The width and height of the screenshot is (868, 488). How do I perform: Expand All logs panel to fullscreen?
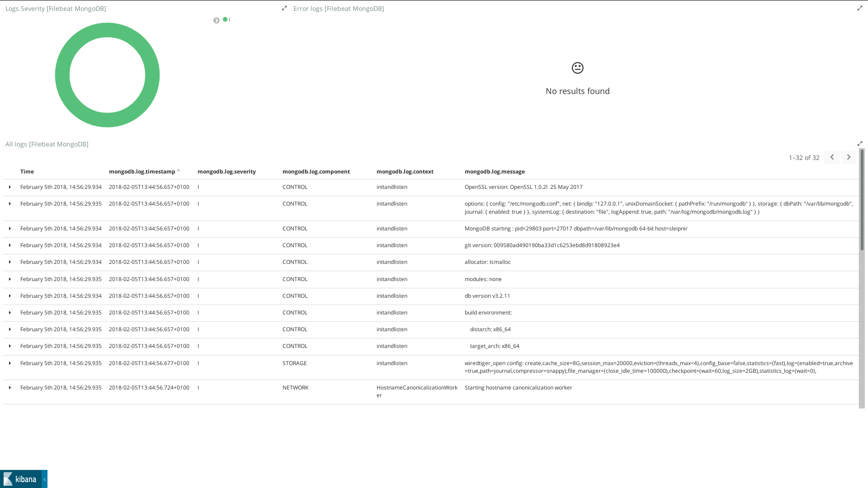coord(860,143)
